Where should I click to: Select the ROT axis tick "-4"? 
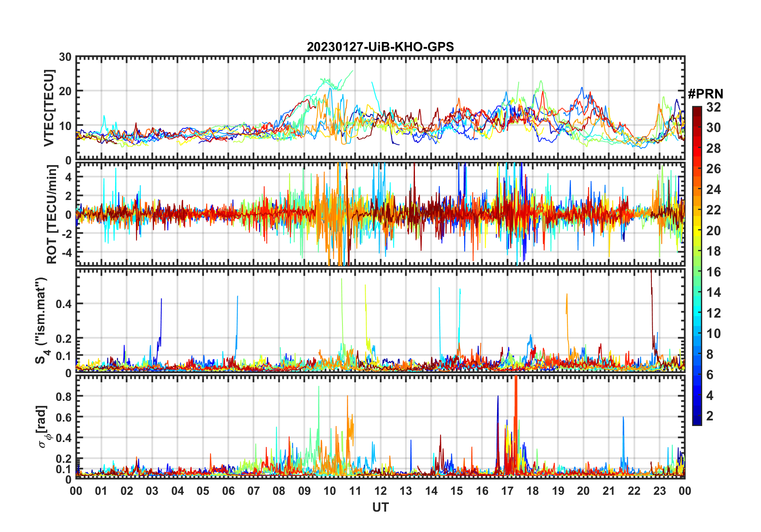(66, 252)
